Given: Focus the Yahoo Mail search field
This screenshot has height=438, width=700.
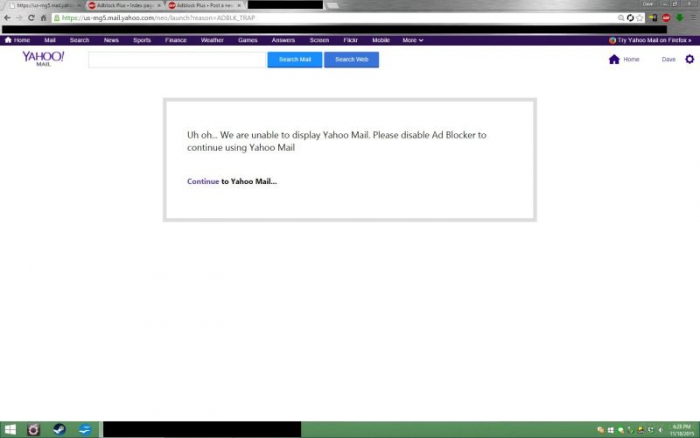Looking at the screenshot, I should click(177, 59).
